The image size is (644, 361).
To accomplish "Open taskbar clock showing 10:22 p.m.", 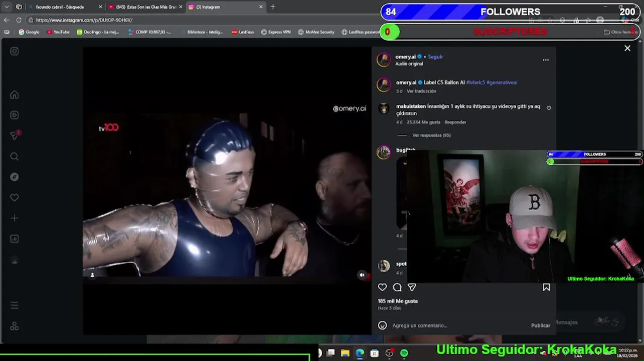I will [627, 353].
